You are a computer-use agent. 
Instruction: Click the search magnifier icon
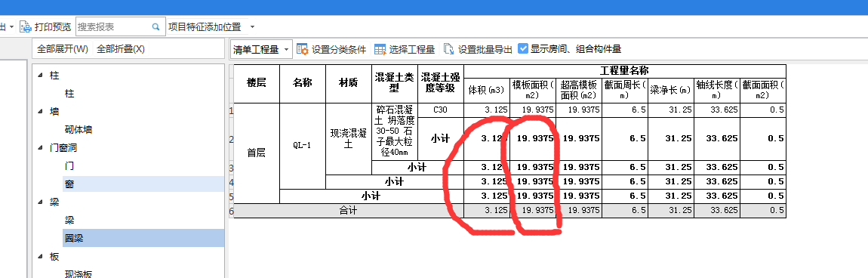click(x=156, y=26)
